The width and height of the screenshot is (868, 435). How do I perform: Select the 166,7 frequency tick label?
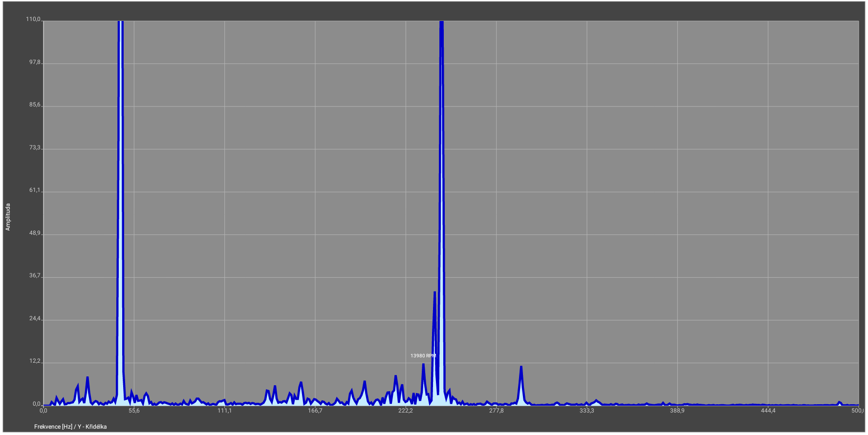(x=315, y=411)
